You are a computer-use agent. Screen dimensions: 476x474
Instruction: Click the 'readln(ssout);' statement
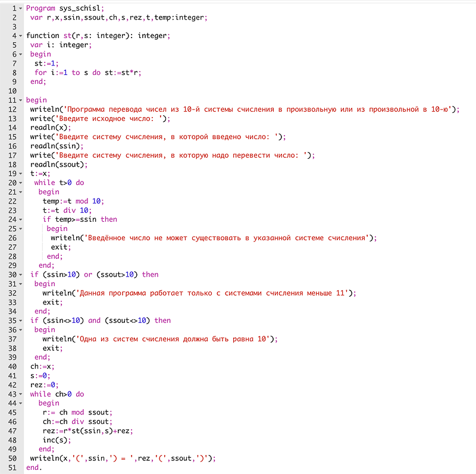pos(59,165)
